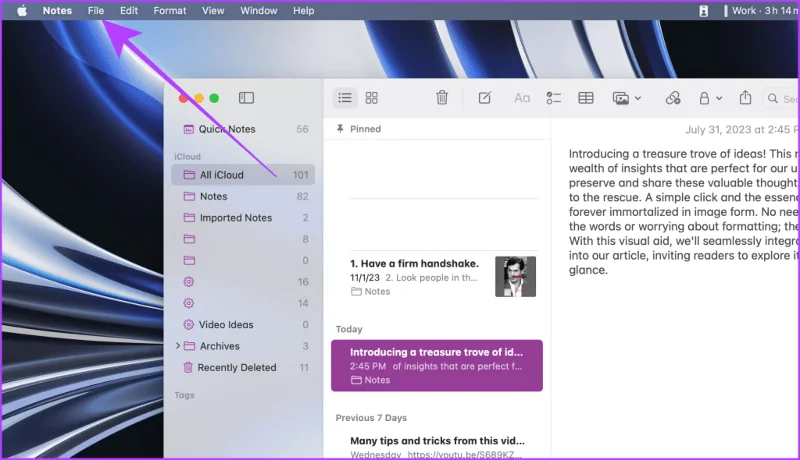The height and width of the screenshot is (460, 800).
Task: Open the Window menu
Action: (259, 10)
